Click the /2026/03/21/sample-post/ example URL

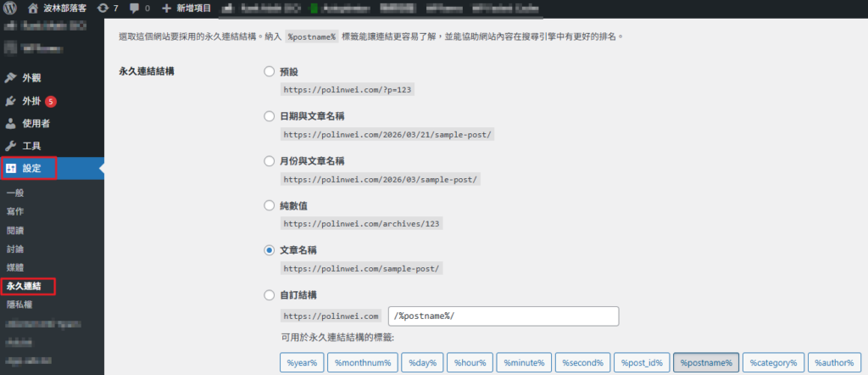click(387, 134)
